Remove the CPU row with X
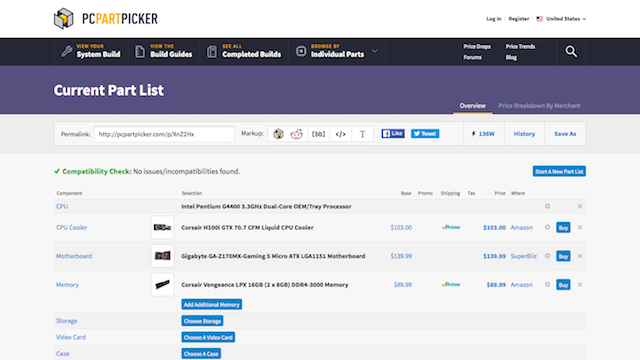Screen dimensions: 640x360 pos(580,206)
